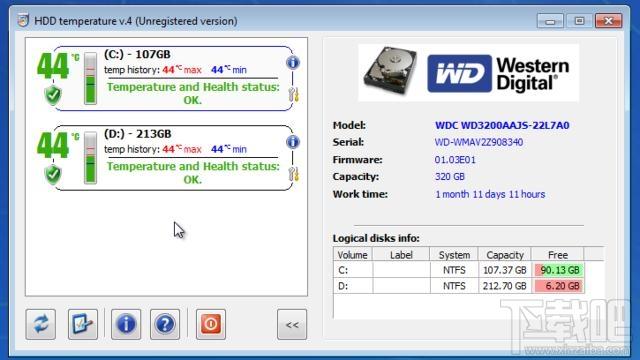Select the C: volume row cell
Screen dimensions: 640x360
tap(353, 270)
